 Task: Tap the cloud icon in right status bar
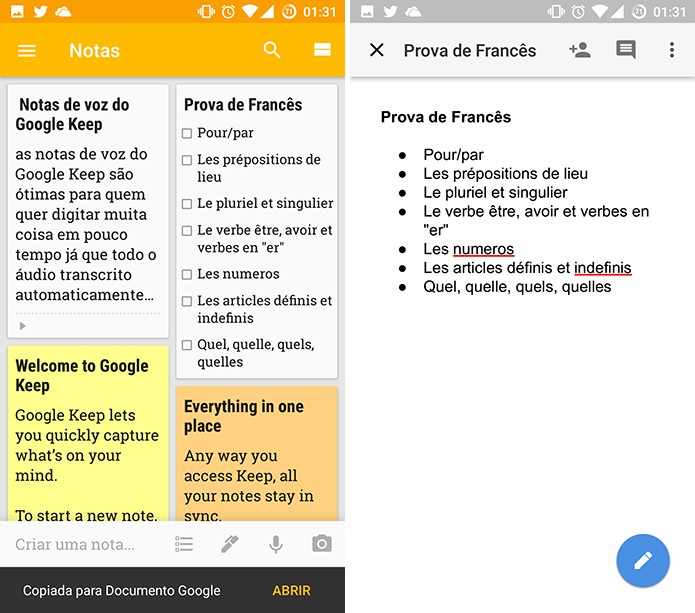click(413, 11)
